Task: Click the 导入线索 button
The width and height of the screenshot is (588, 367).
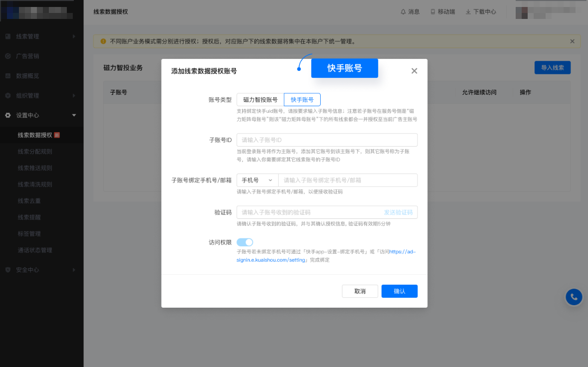Action: tap(553, 67)
